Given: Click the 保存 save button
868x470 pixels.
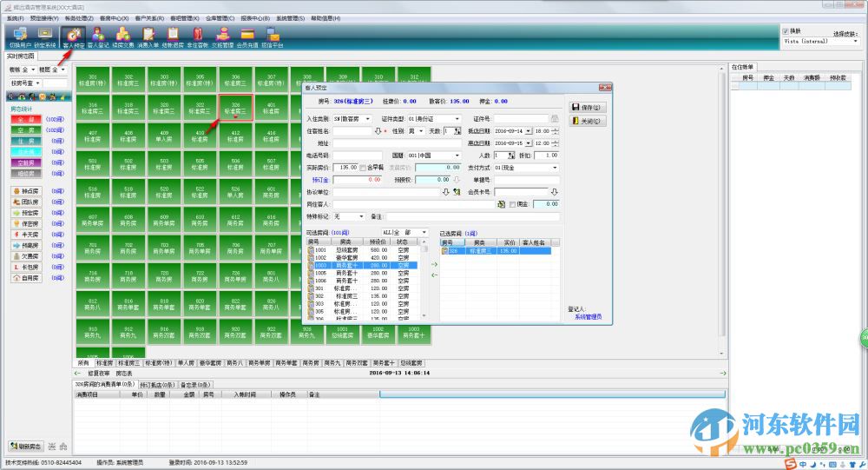Looking at the screenshot, I should [587, 108].
